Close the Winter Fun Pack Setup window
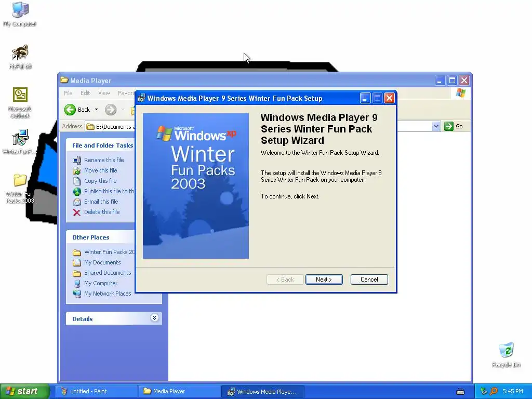 point(389,98)
